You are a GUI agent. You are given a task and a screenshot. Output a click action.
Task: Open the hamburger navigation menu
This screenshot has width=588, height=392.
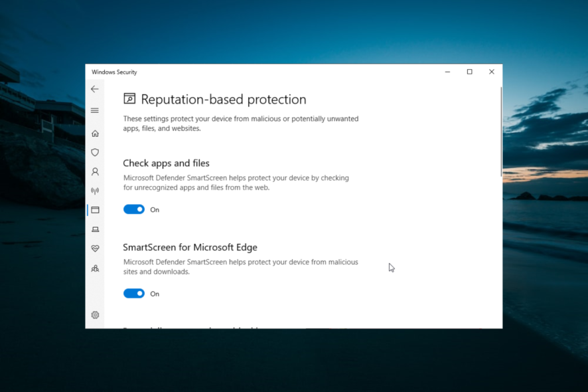click(x=94, y=110)
